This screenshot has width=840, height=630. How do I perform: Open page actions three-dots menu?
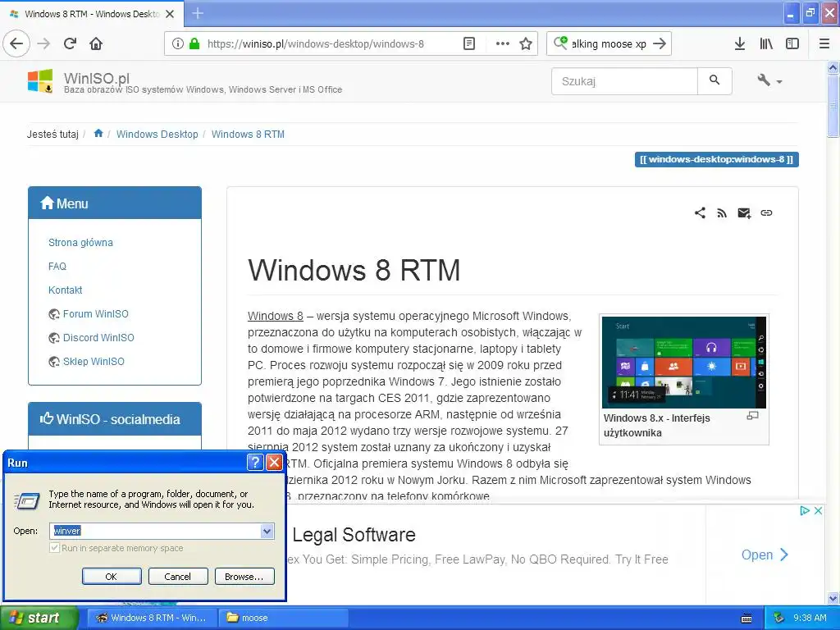pos(503,43)
